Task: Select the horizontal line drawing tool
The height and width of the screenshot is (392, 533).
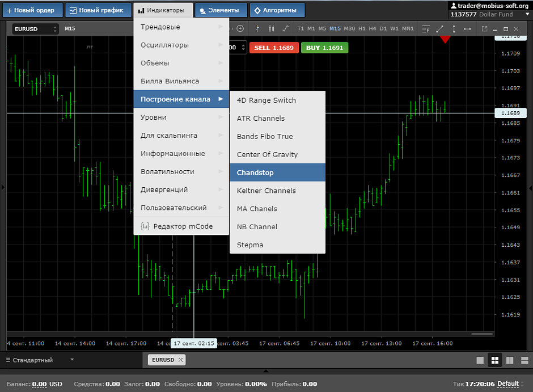Action: 467,29
